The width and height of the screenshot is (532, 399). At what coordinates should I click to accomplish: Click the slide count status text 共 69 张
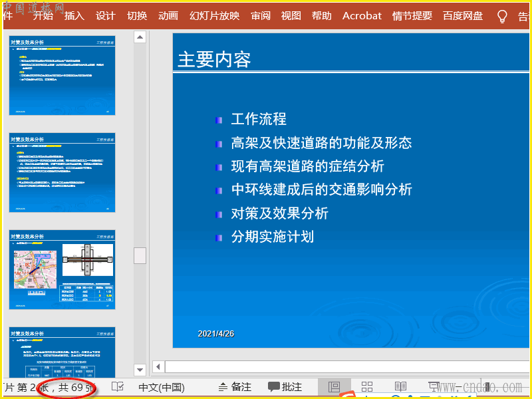coord(75,387)
